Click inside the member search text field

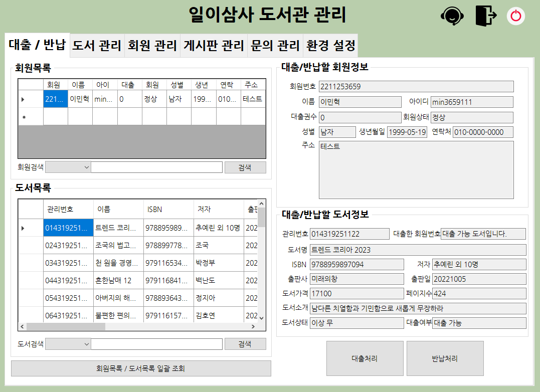155,167
